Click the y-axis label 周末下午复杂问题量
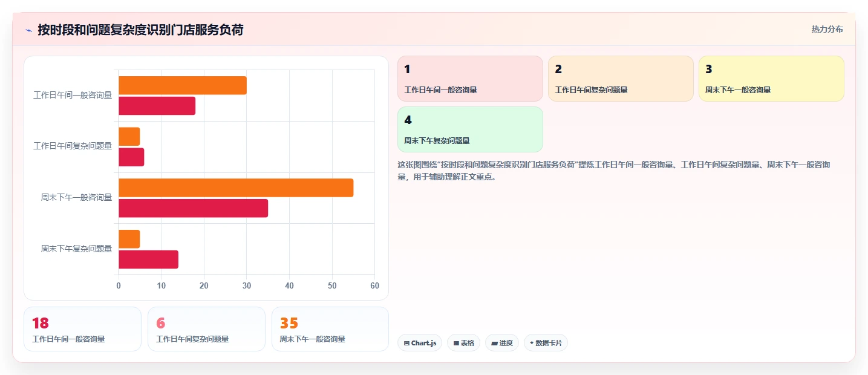This screenshot has width=868, height=375. click(x=76, y=249)
